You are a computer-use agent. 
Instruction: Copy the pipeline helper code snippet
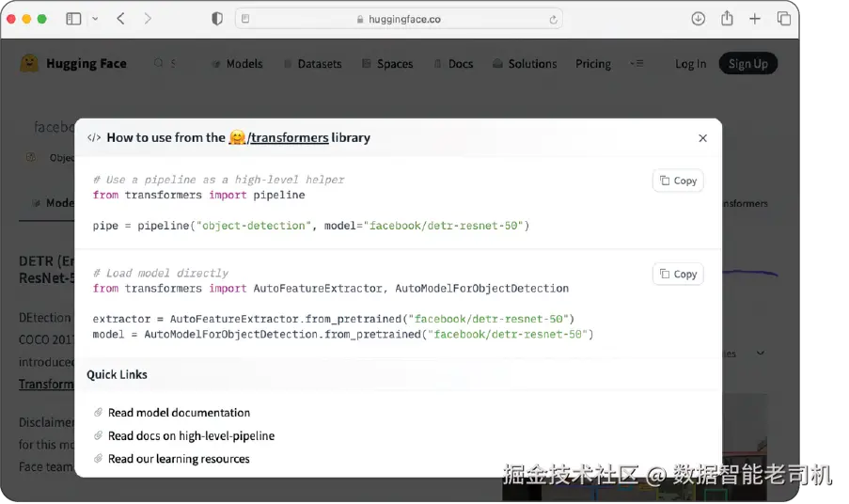click(x=678, y=181)
